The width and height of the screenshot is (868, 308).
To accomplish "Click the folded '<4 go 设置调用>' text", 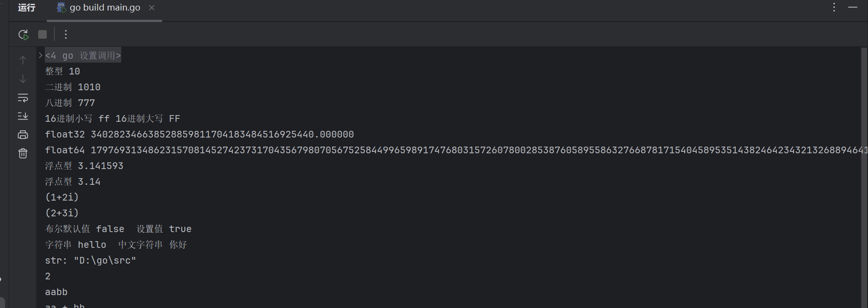I will tap(83, 55).
